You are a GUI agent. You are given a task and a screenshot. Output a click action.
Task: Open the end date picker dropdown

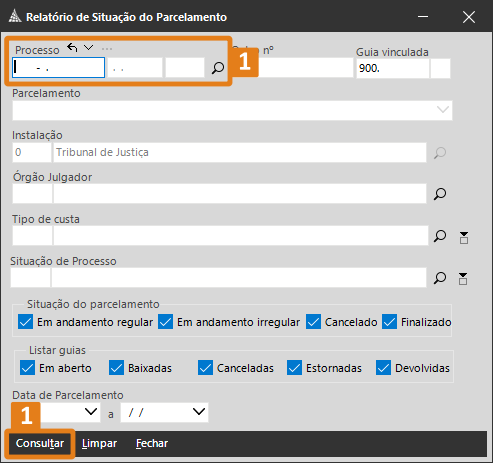[x=199, y=412]
